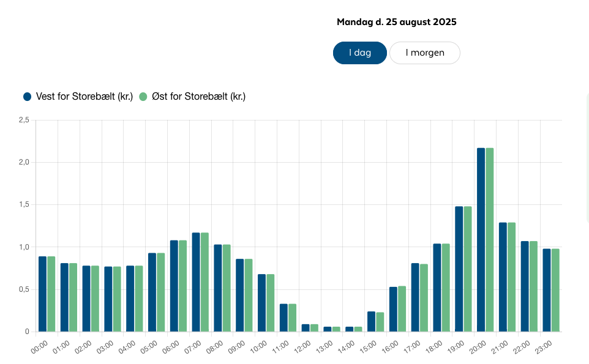Click the 12:00 x-axis time label
589x364 pixels.
(x=303, y=346)
